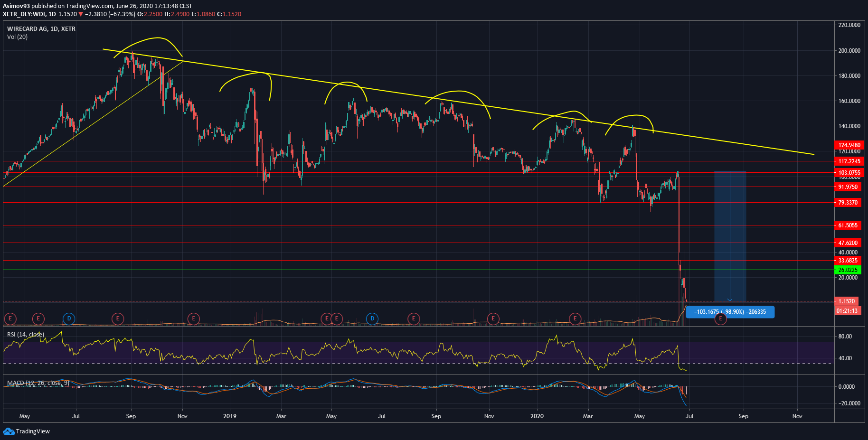868x440 pixels.
Task: Click the current price label 1.1520
Action: pos(847,301)
